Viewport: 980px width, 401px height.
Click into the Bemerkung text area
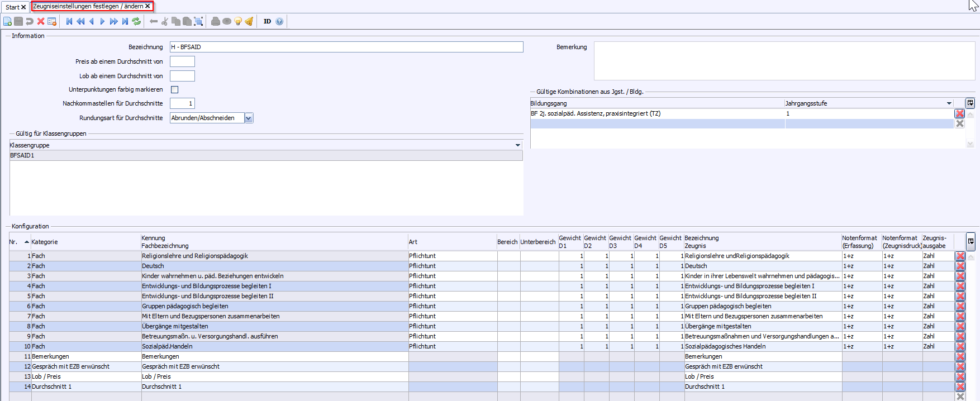click(x=784, y=61)
